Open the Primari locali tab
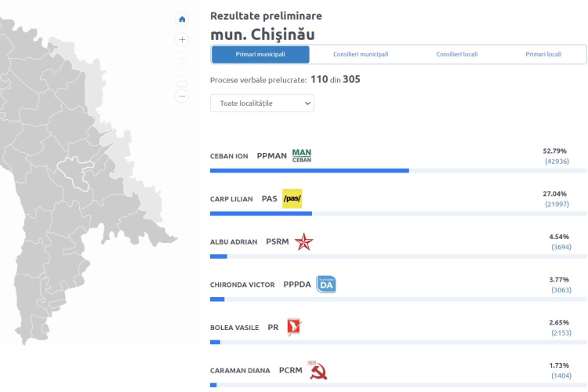588x392 pixels. [x=543, y=54]
